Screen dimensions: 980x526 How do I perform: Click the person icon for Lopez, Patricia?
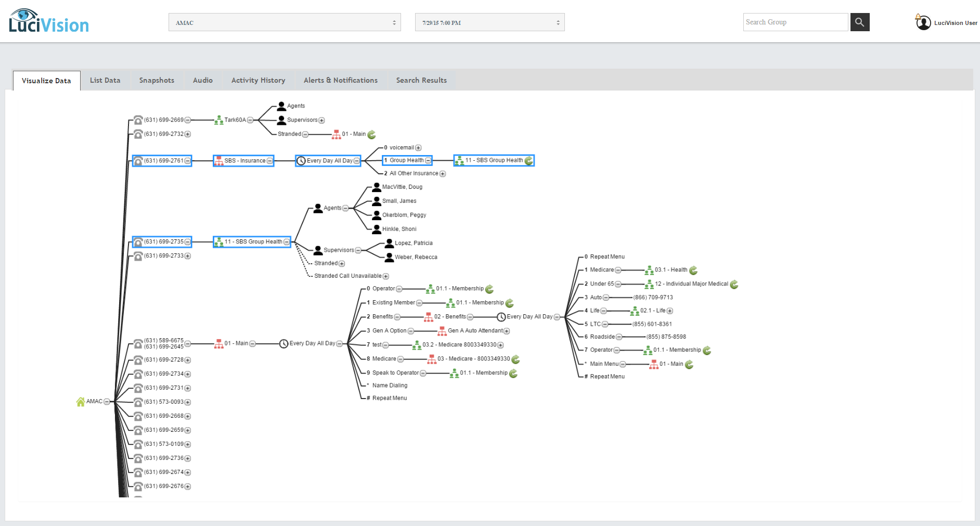point(389,243)
